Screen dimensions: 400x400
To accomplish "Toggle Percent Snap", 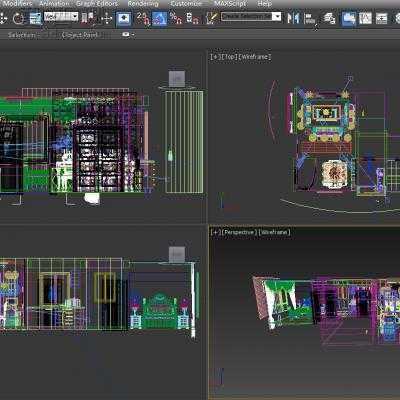I will (x=176, y=18).
